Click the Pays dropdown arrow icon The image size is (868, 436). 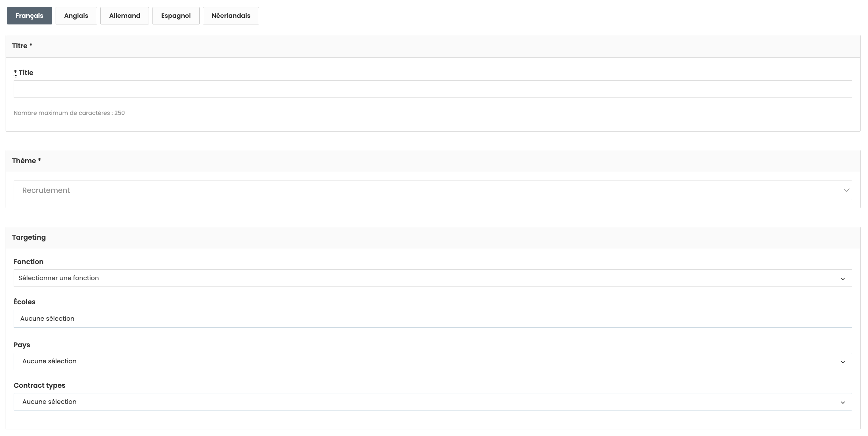(842, 362)
